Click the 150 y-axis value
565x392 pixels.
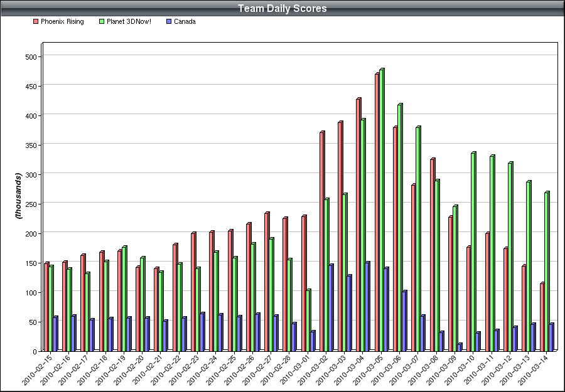(x=32, y=263)
